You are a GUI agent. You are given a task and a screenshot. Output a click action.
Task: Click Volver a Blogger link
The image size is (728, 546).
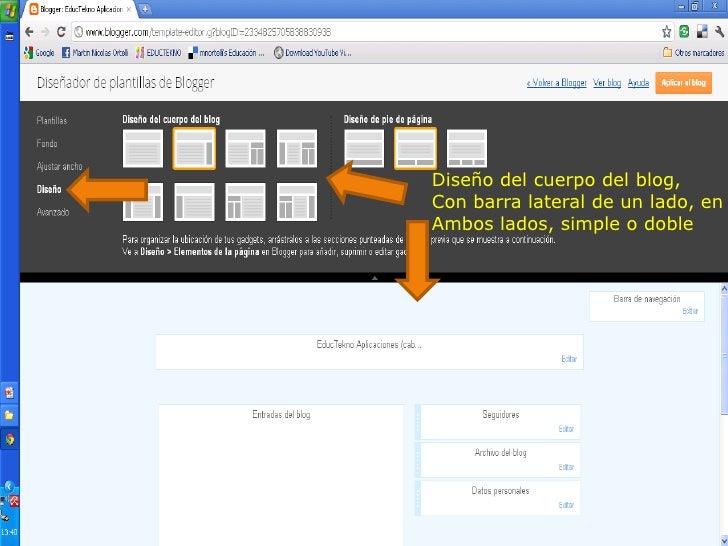point(556,83)
